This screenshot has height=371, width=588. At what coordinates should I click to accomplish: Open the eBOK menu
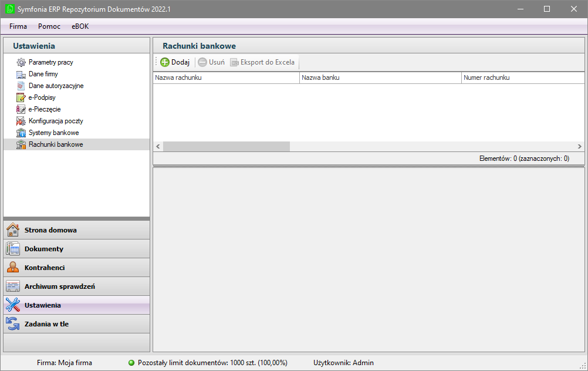tap(80, 26)
